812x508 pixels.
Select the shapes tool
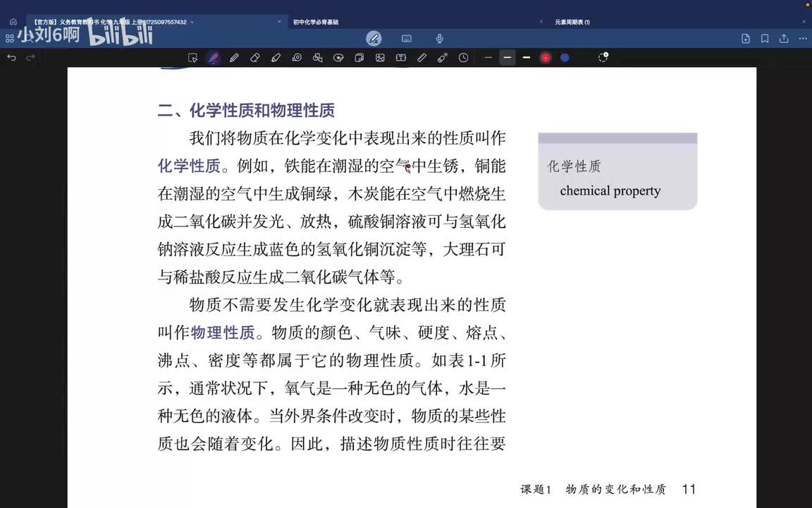[x=317, y=58]
